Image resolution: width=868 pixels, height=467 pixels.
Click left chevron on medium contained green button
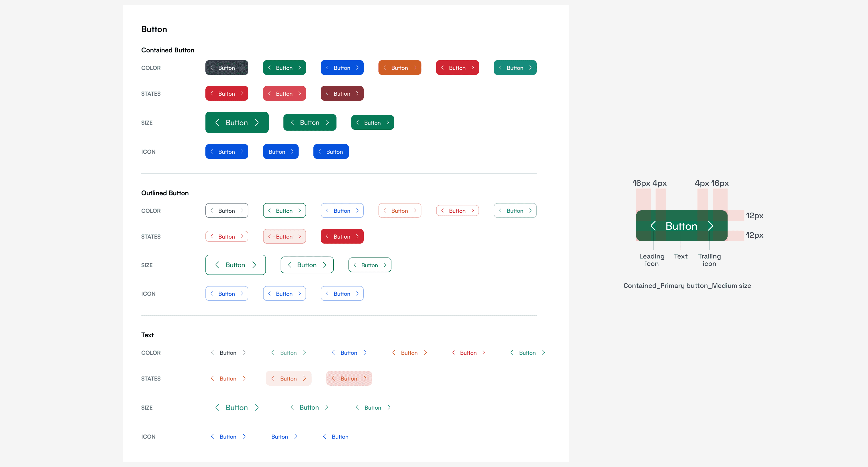tap(292, 123)
